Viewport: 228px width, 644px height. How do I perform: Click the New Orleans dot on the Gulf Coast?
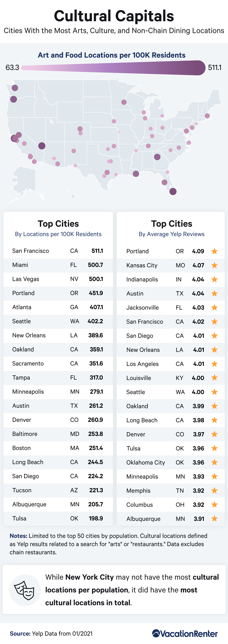[136, 174]
